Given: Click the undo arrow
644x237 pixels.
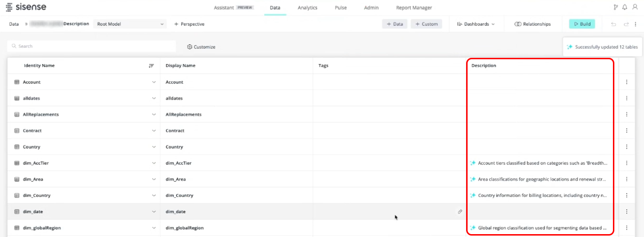Looking at the screenshot, I should pos(614,24).
